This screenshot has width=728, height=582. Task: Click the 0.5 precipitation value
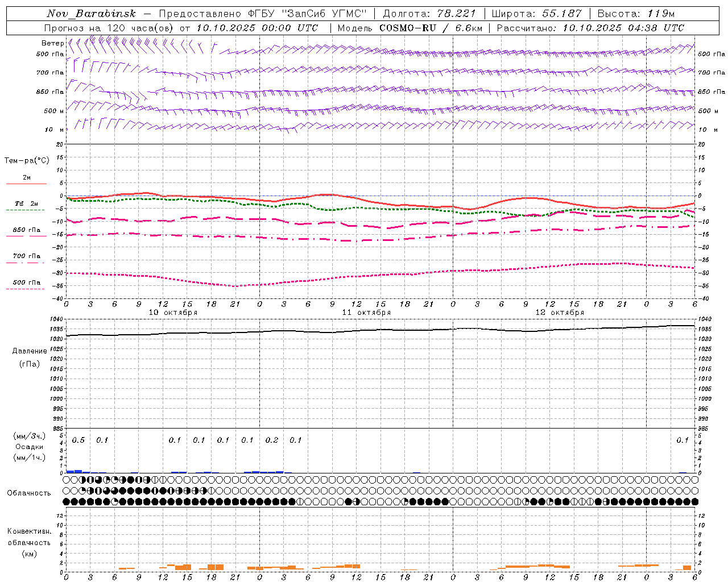click(x=78, y=440)
